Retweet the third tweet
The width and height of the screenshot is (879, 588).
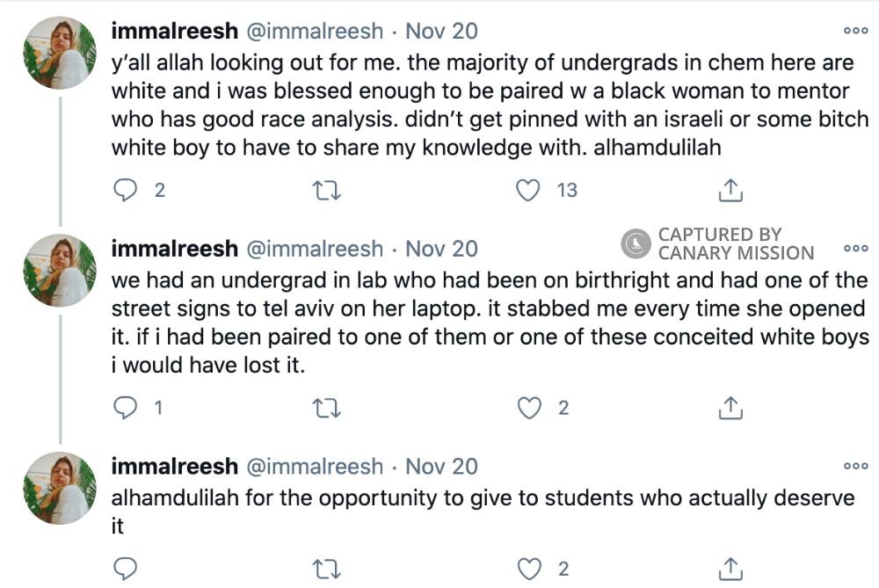click(x=327, y=570)
